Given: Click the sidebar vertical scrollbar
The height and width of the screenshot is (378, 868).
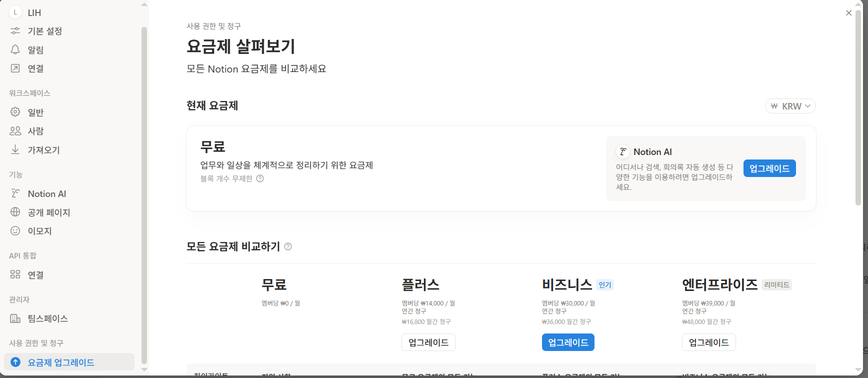Looking at the screenshot, I should (x=144, y=195).
